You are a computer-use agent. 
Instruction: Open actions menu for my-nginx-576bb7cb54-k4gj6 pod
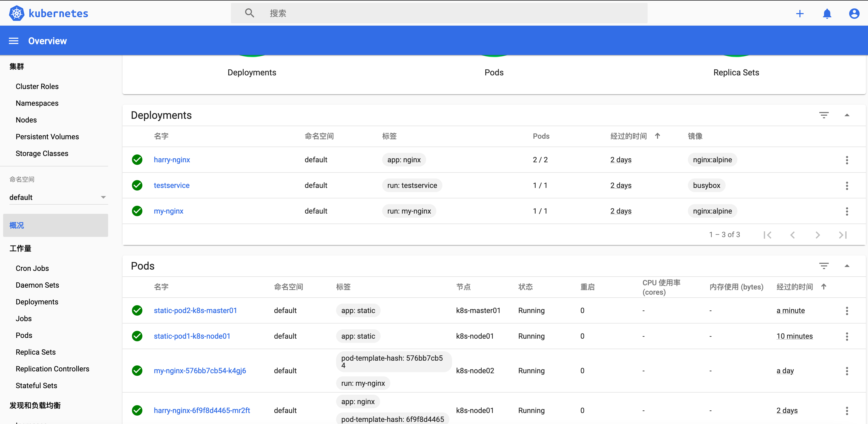847,371
